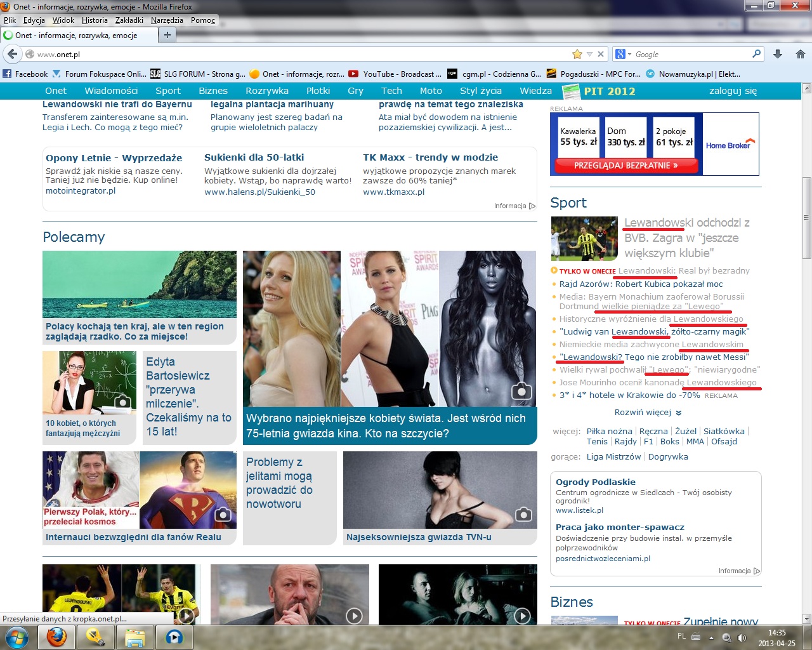Open Rajd Azorów Robert Kubica headline

click(641, 284)
